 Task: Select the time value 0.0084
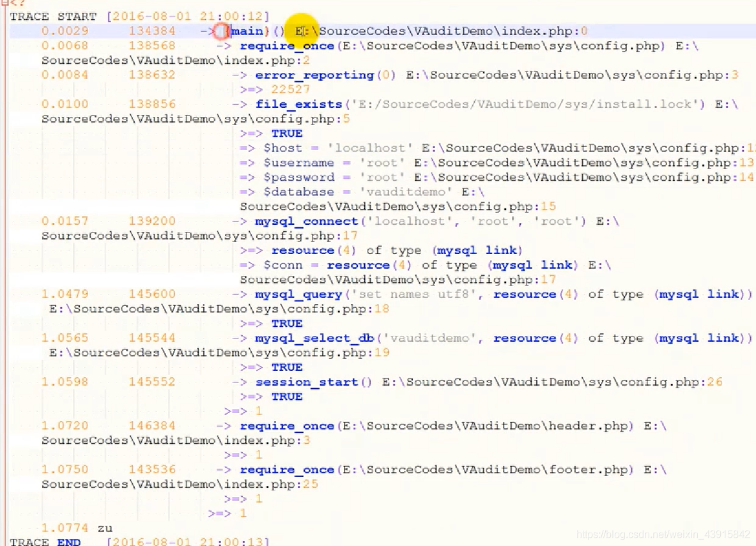tap(65, 75)
